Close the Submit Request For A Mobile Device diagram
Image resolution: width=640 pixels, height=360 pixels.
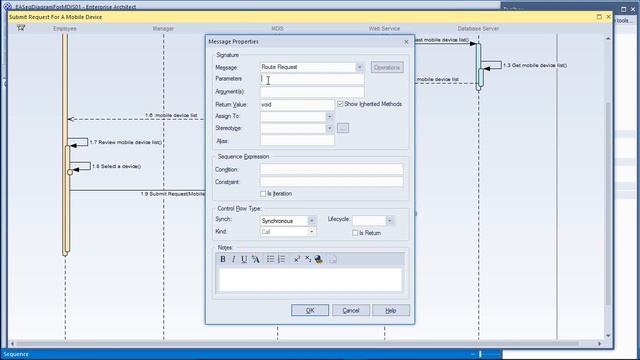(x=608, y=17)
